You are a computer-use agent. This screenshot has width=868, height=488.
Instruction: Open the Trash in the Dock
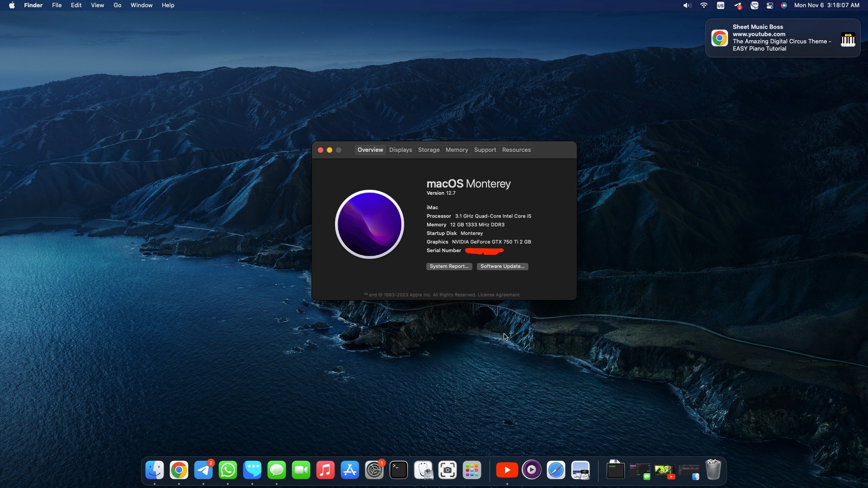pos(713,469)
